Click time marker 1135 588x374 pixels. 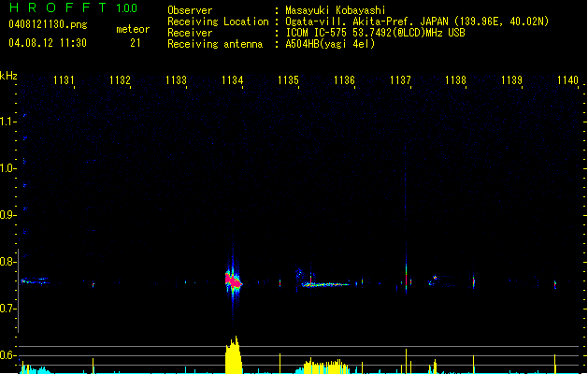[288, 80]
